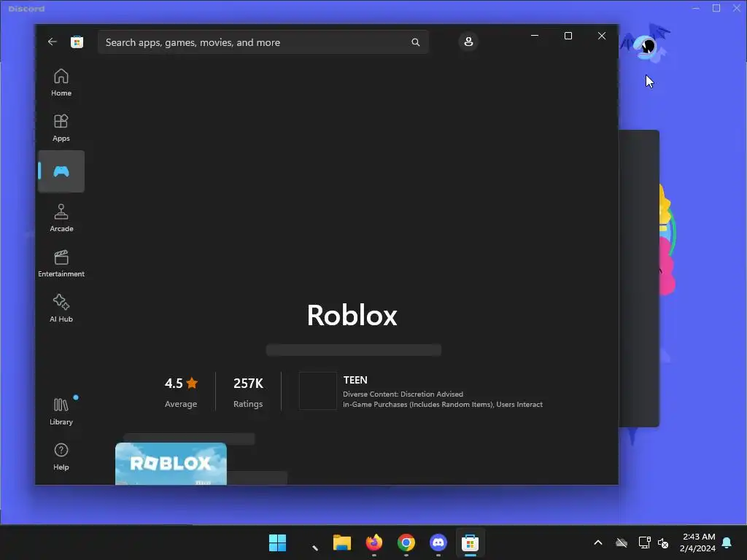Open the Apps section in sidebar
Image resolution: width=747 pixels, height=560 pixels.
[x=61, y=128]
